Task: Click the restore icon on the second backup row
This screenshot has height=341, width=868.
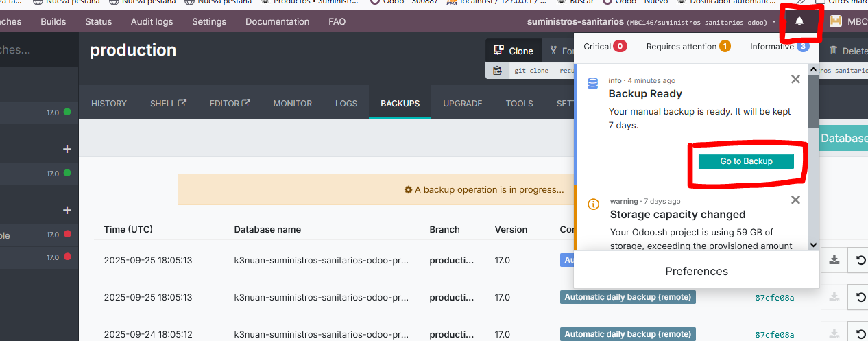Action: (859, 297)
